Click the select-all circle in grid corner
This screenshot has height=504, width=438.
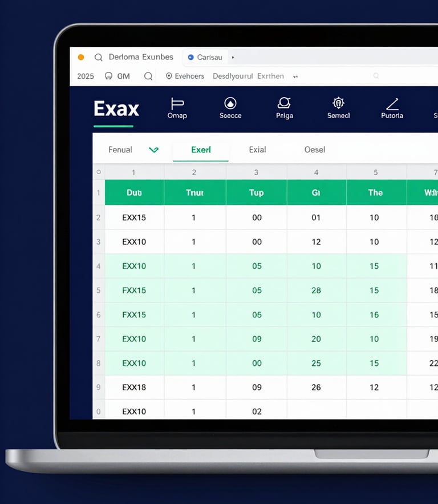pyautogui.click(x=99, y=172)
